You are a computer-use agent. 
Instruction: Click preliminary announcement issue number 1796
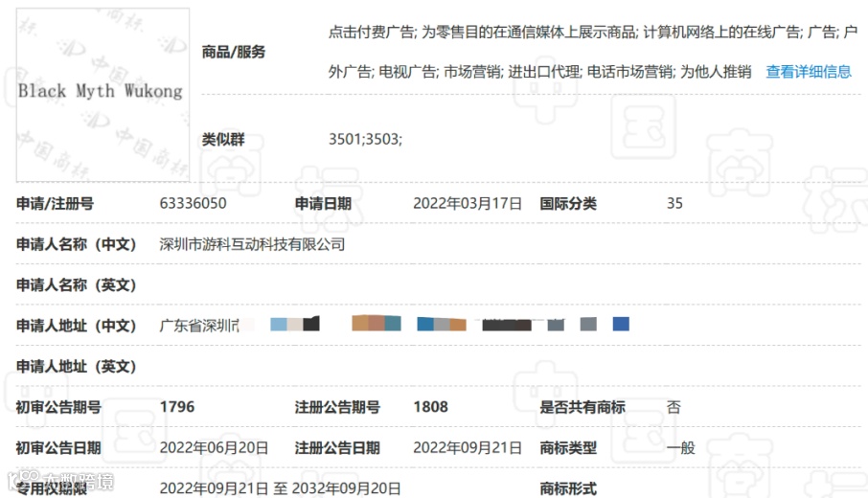coord(177,407)
